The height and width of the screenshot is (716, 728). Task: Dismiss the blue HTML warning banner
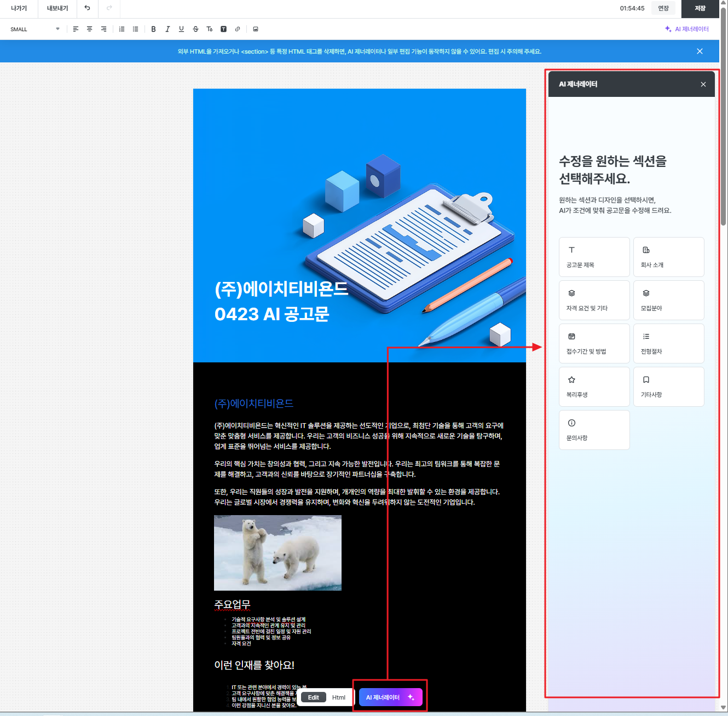pyautogui.click(x=700, y=51)
